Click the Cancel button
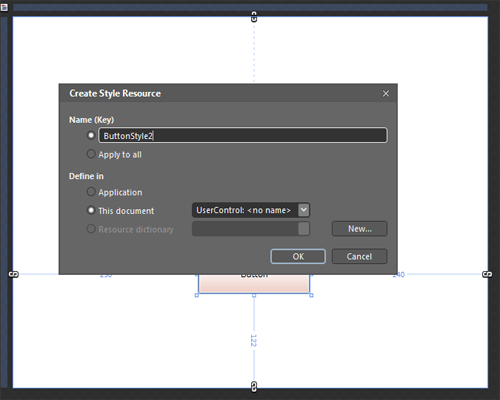The height and width of the screenshot is (400, 500). pos(359,256)
